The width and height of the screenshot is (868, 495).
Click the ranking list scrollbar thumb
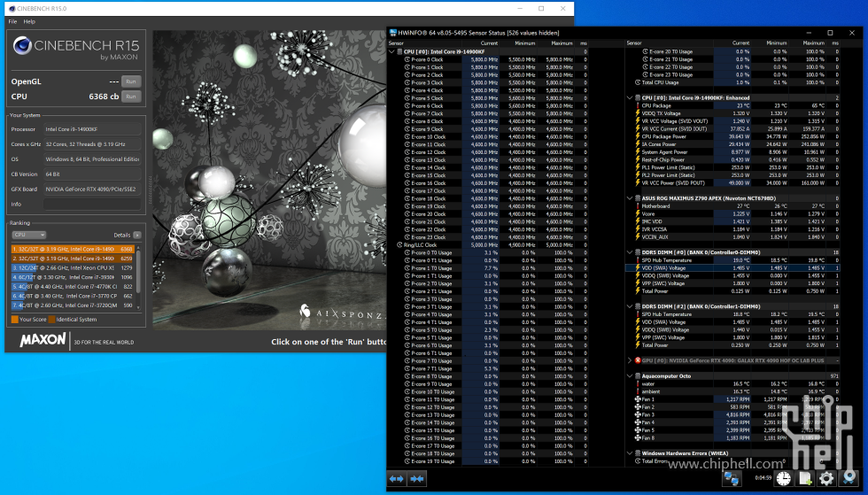[x=138, y=270]
